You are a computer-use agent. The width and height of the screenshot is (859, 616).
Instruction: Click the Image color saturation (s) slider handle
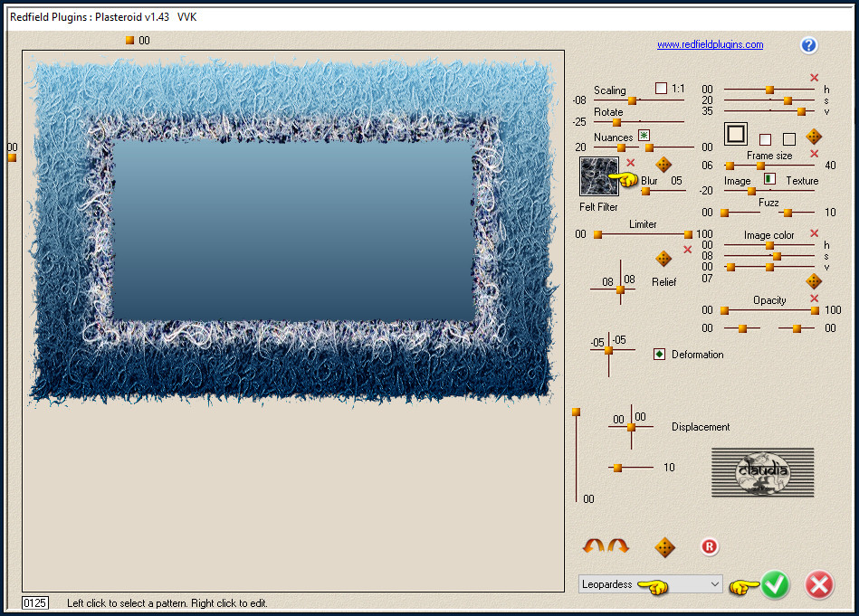tap(777, 256)
